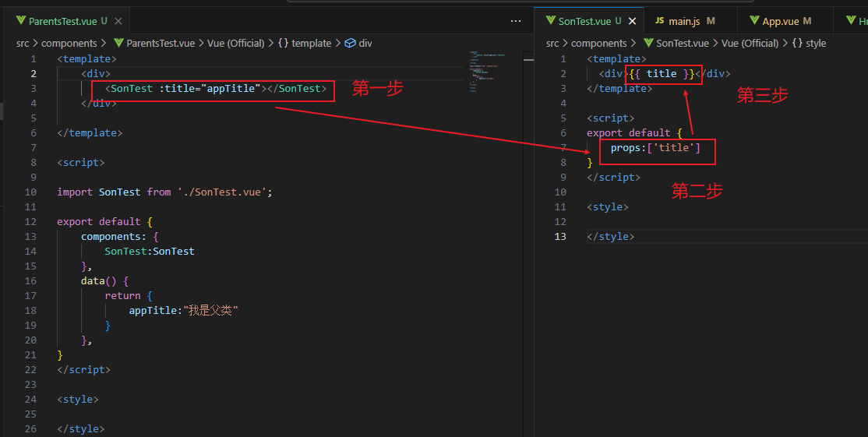The image size is (868, 437).
Task: Click 'src' in right editor breadcrumb
Action: 552,43
